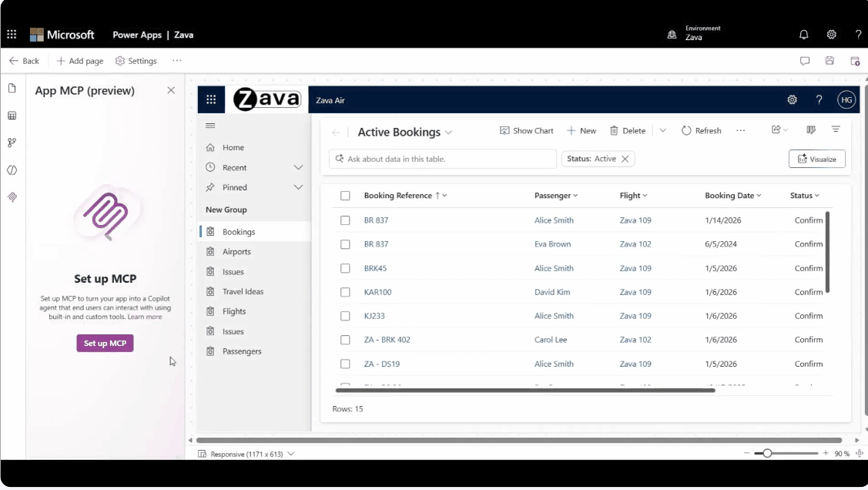Click the Save icon in the command bar
This screenshot has width=868, height=490.
829,61
